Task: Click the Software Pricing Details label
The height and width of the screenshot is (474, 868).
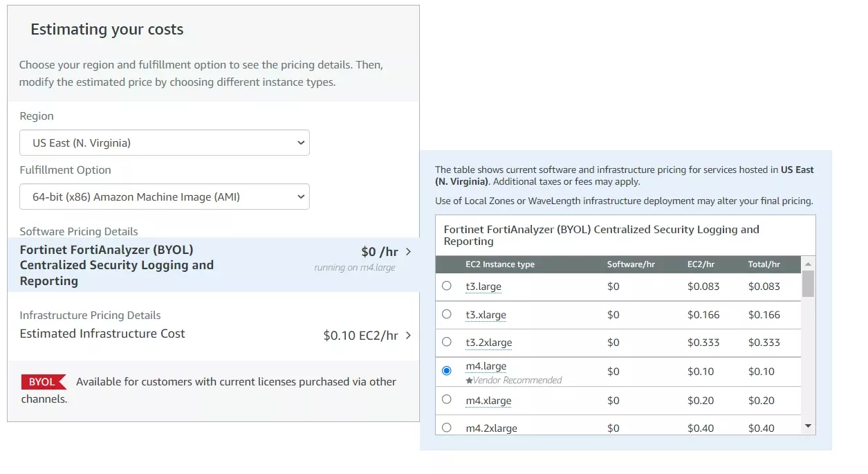Action: point(79,231)
